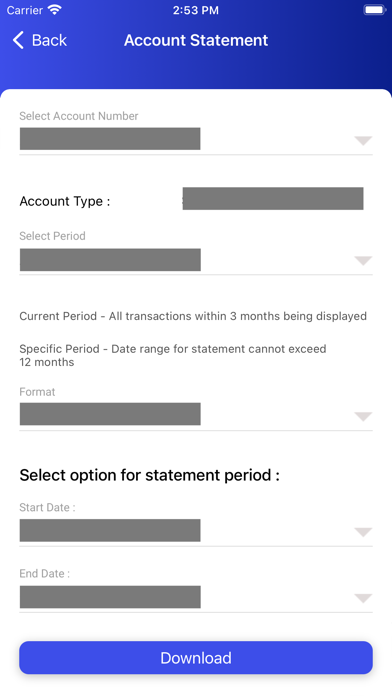Select the account number value field
The height and width of the screenshot is (696, 392).
click(x=110, y=138)
